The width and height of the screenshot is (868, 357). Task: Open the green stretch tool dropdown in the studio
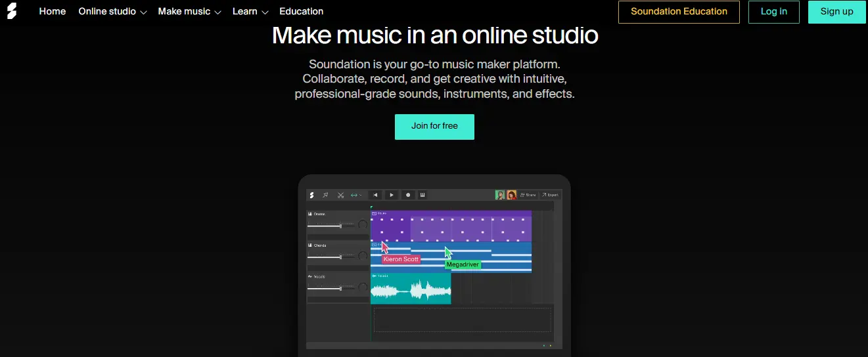tap(355, 195)
